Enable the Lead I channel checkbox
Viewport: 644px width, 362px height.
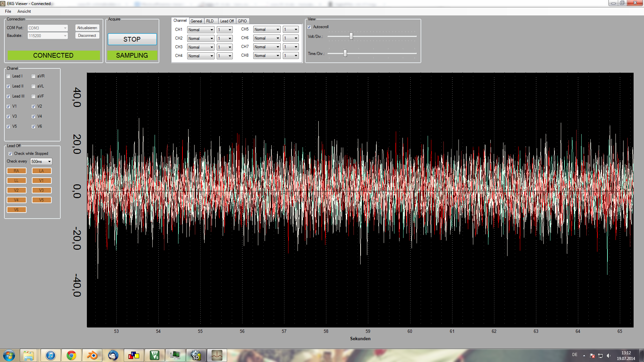(8, 76)
